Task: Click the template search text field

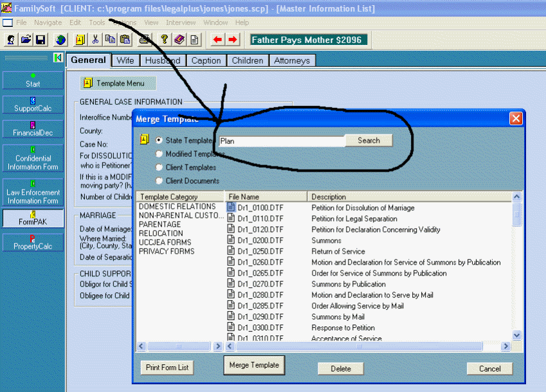Action: pos(281,141)
